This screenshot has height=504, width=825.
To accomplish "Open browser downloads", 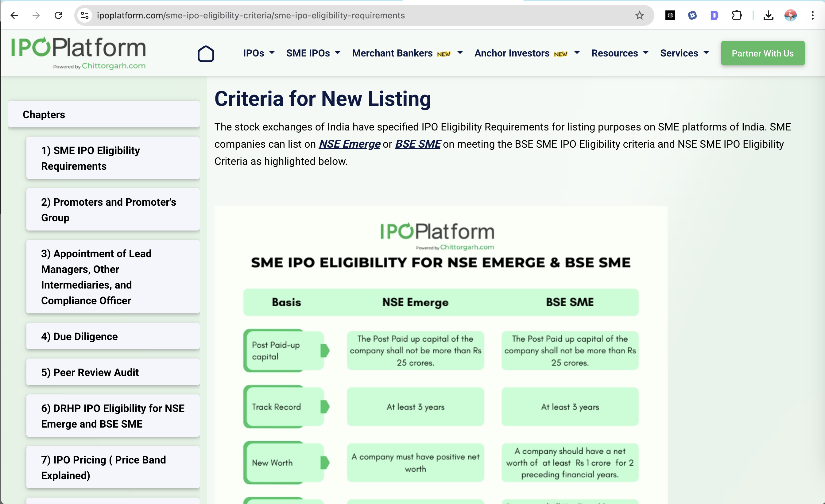I will point(769,15).
